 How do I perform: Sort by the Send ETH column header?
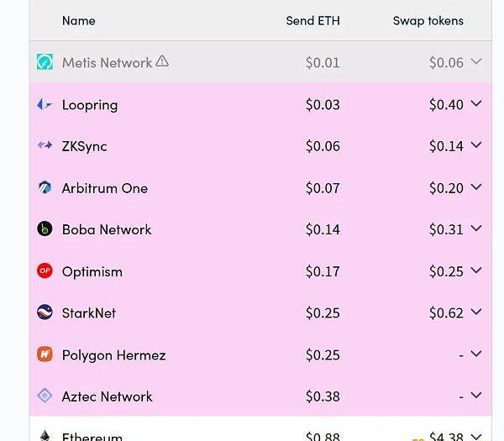(312, 20)
